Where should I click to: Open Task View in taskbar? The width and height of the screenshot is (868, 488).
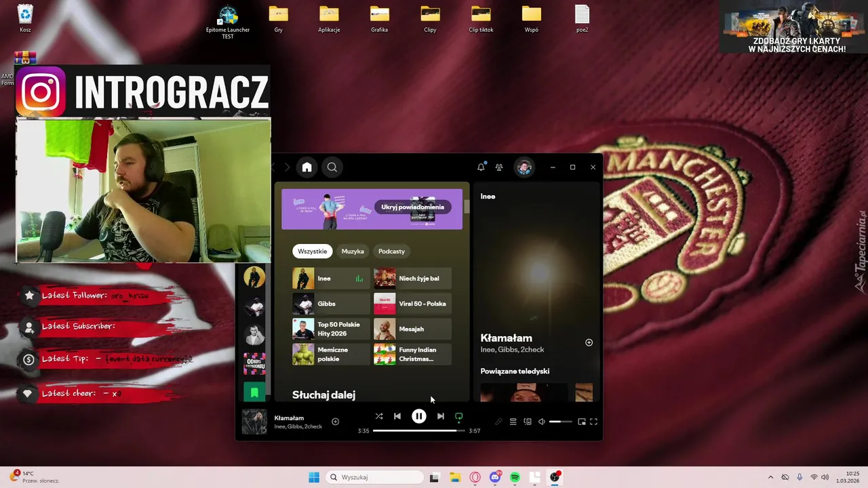435,477
